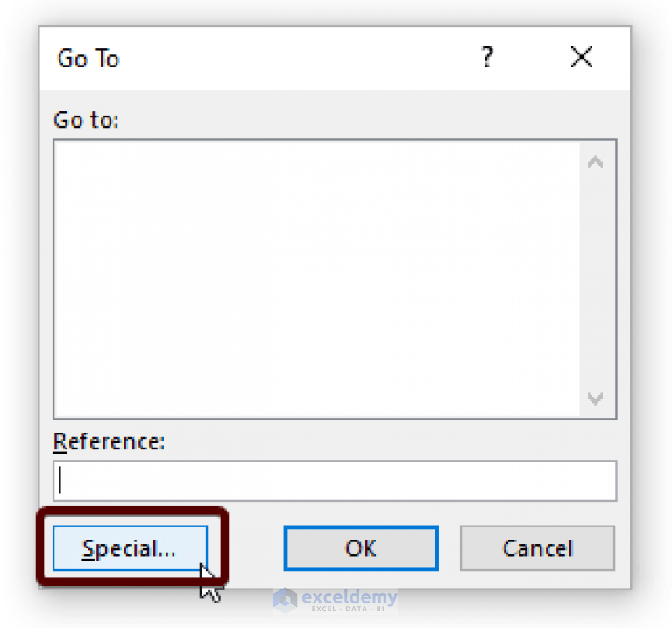
Task: Get help via the ? icon
Action: coord(486,58)
